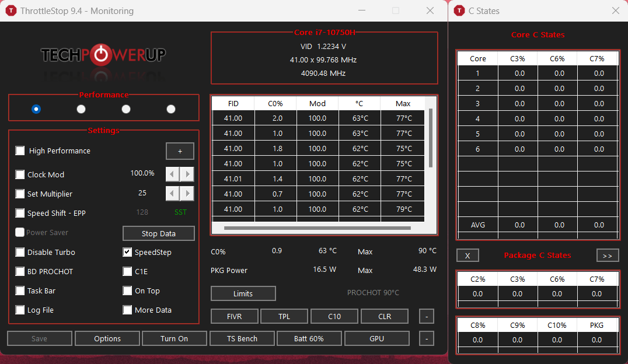Toggle the Clock Mod checkbox

[x=20, y=174]
